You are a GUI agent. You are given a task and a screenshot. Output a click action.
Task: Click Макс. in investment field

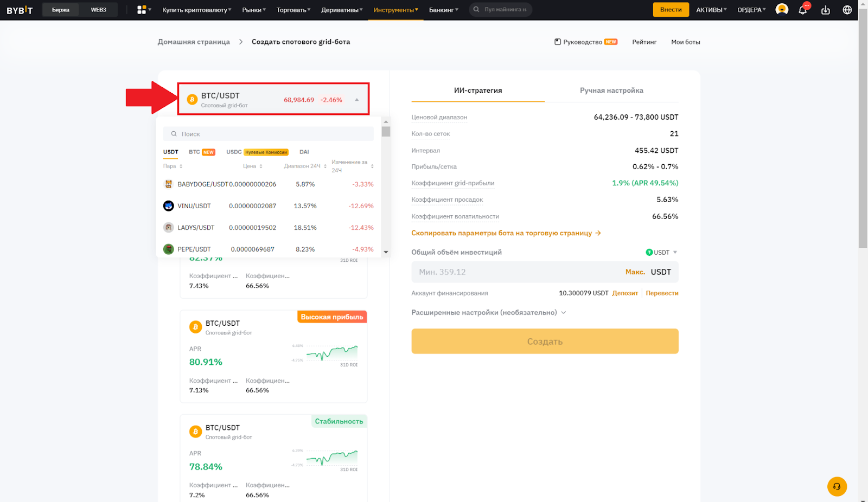[x=635, y=272]
